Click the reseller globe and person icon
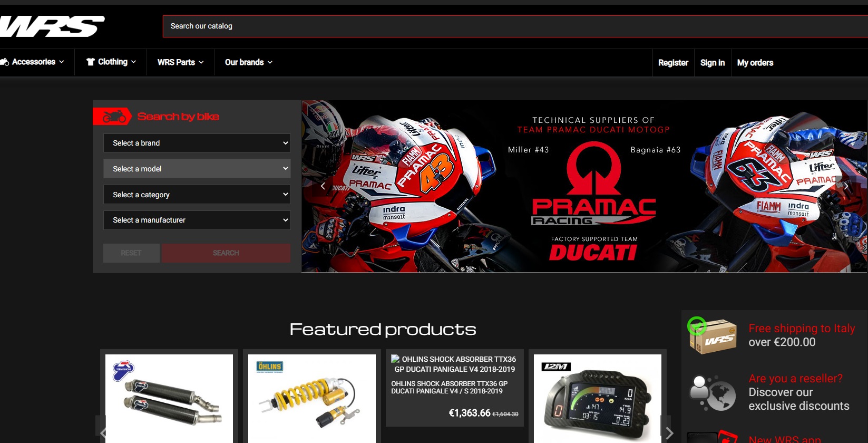The height and width of the screenshot is (443, 868). 713,393
